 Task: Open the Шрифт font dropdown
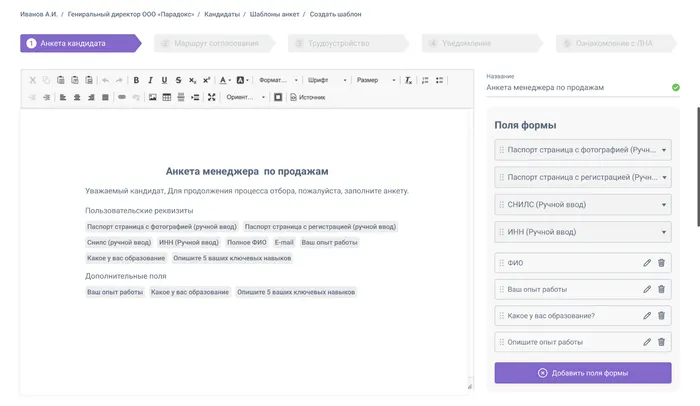pyautogui.click(x=327, y=79)
